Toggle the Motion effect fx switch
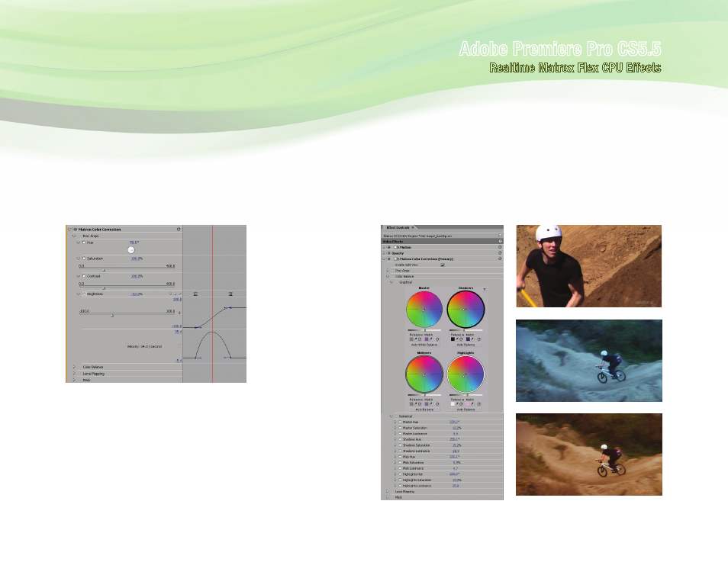 389,247
